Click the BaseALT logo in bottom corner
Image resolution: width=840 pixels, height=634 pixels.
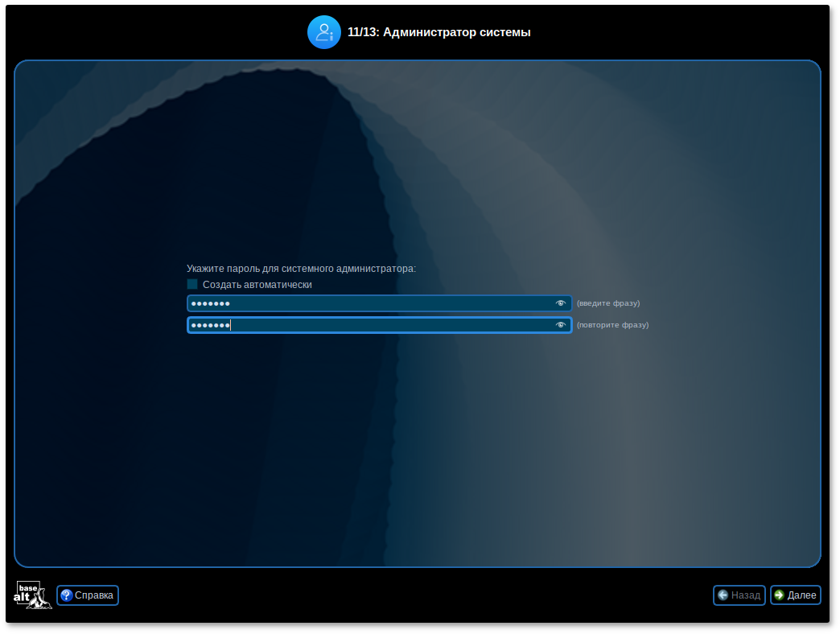click(x=33, y=595)
